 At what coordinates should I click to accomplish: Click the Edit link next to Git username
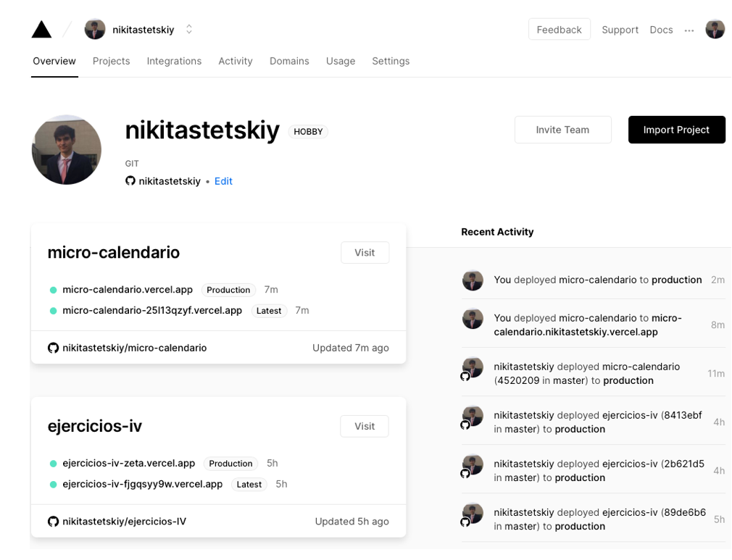tap(223, 181)
